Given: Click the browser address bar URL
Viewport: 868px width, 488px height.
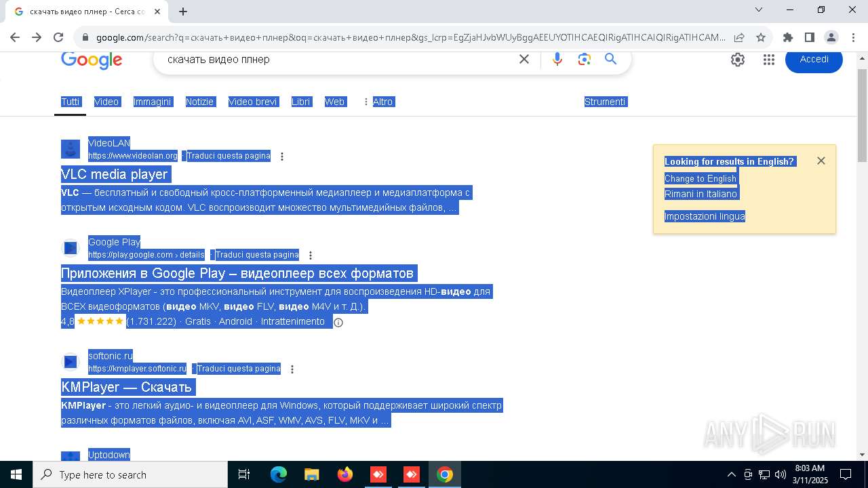Looking at the screenshot, I should (410, 37).
